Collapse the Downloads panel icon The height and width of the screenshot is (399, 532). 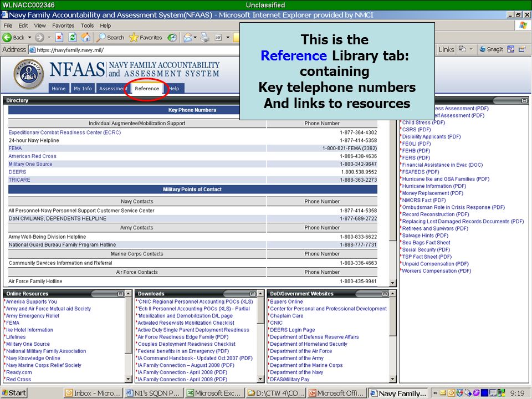coord(253,294)
